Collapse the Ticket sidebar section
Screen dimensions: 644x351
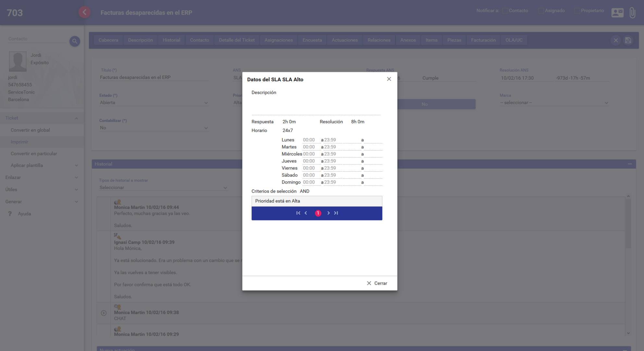pos(76,118)
